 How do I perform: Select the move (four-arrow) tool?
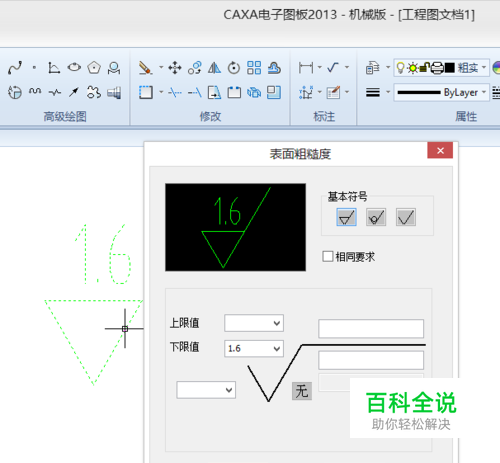pos(175,68)
